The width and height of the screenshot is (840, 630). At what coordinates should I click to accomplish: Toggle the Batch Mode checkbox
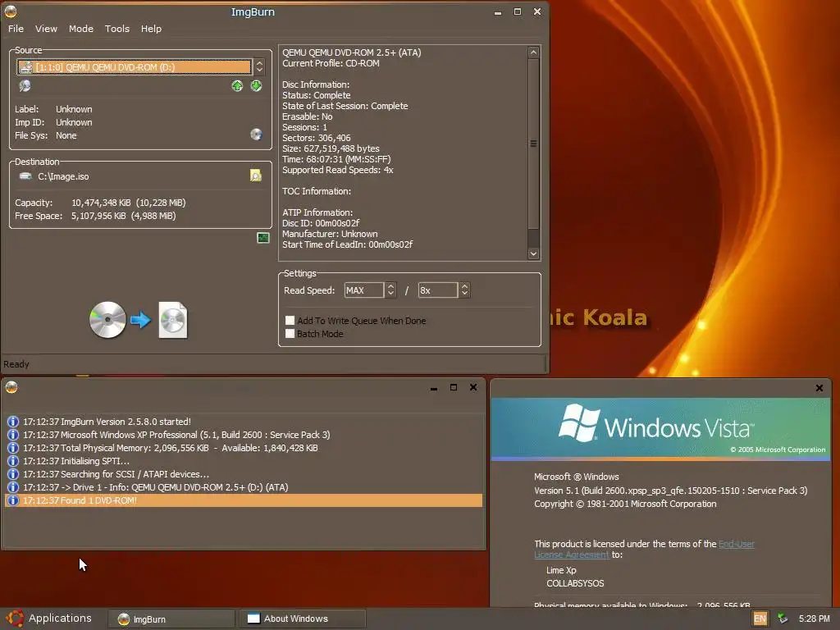tap(290, 334)
